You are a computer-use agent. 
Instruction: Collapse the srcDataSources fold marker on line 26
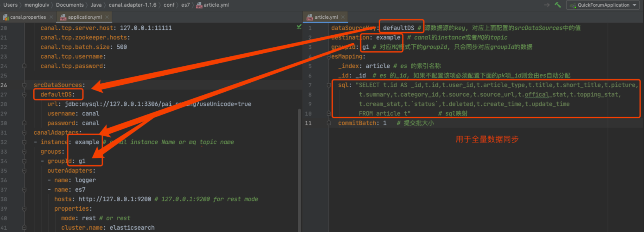click(24, 85)
